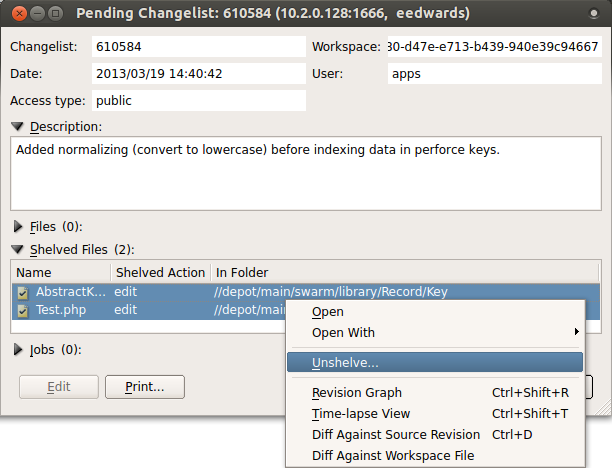This screenshot has height=468, width=612.
Task: Expand the Files (0) section
Action: 18,226
